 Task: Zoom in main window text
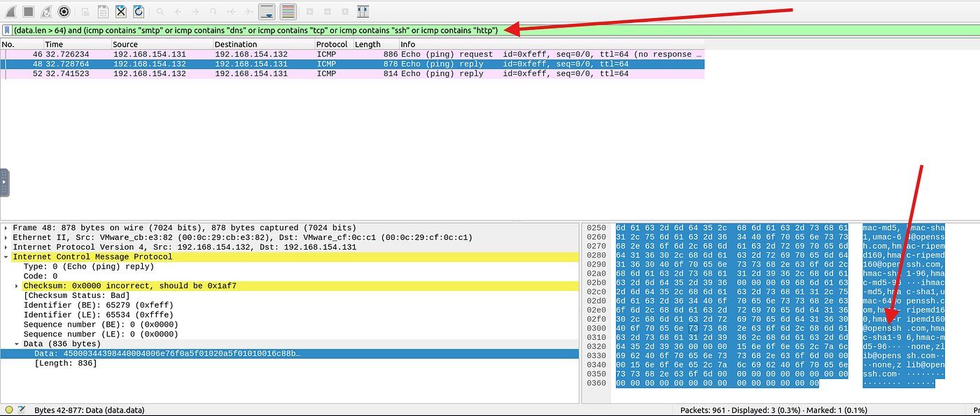309,11
